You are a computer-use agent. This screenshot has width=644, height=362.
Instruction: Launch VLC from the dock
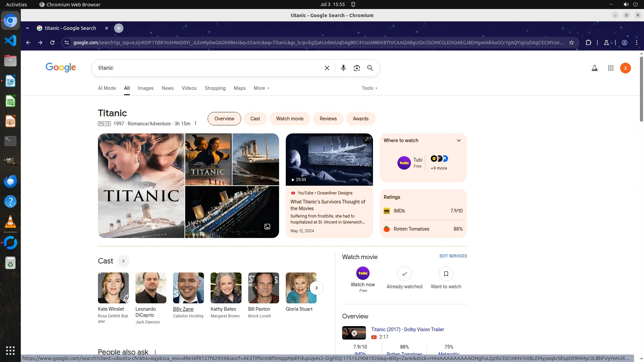pos(10,222)
